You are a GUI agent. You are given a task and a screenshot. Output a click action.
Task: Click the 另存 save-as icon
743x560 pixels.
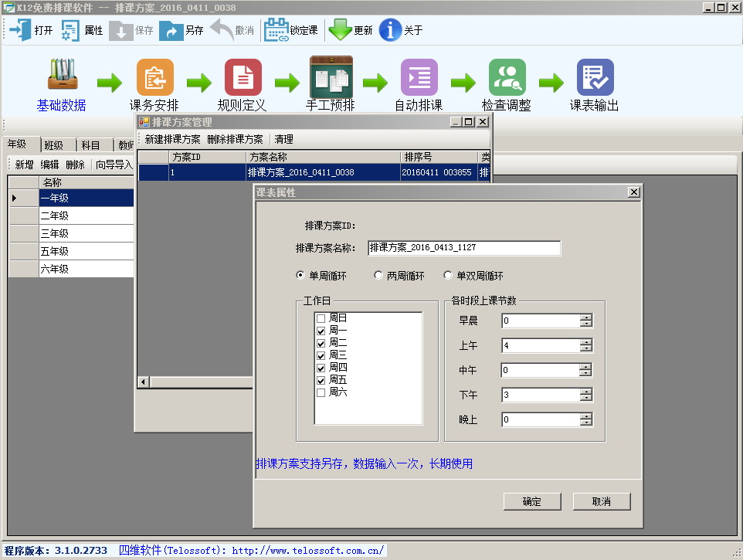point(171,30)
